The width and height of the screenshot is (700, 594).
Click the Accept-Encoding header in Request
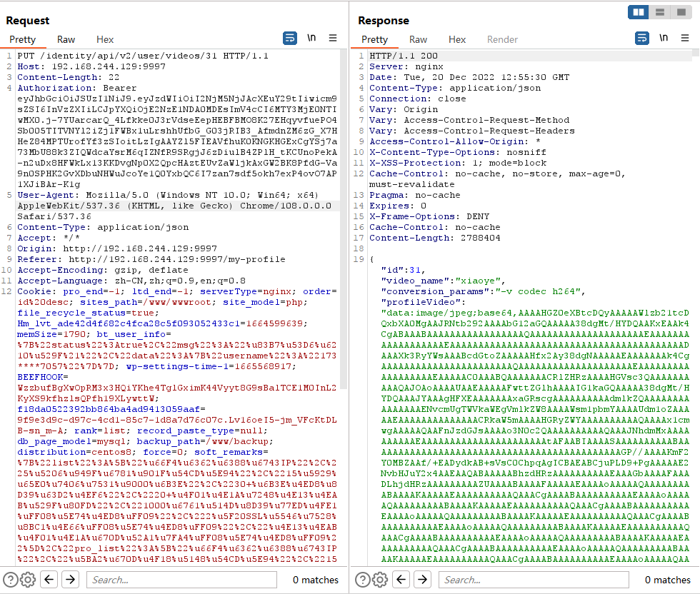pos(103,270)
